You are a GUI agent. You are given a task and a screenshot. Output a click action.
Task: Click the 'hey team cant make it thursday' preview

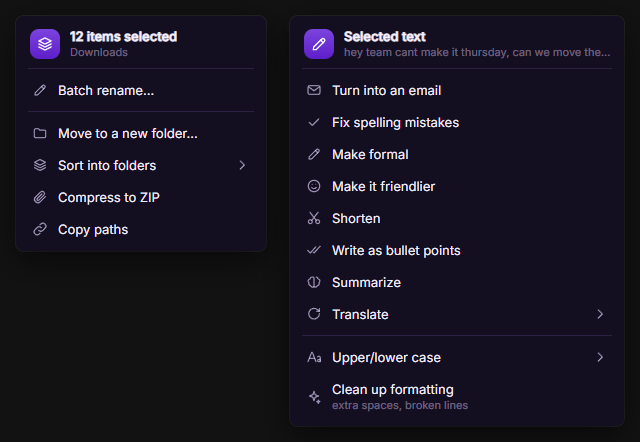477,52
